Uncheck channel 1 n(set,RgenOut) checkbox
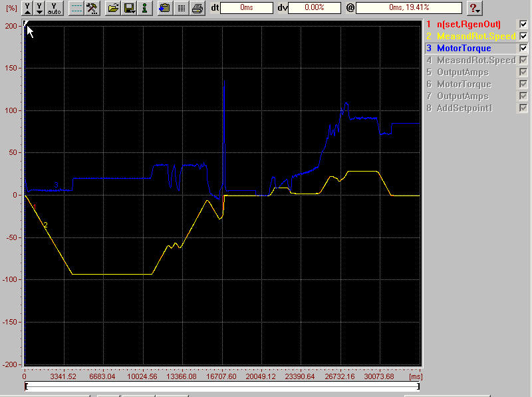Image resolution: width=532 pixels, height=397 pixels. click(523, 24)
